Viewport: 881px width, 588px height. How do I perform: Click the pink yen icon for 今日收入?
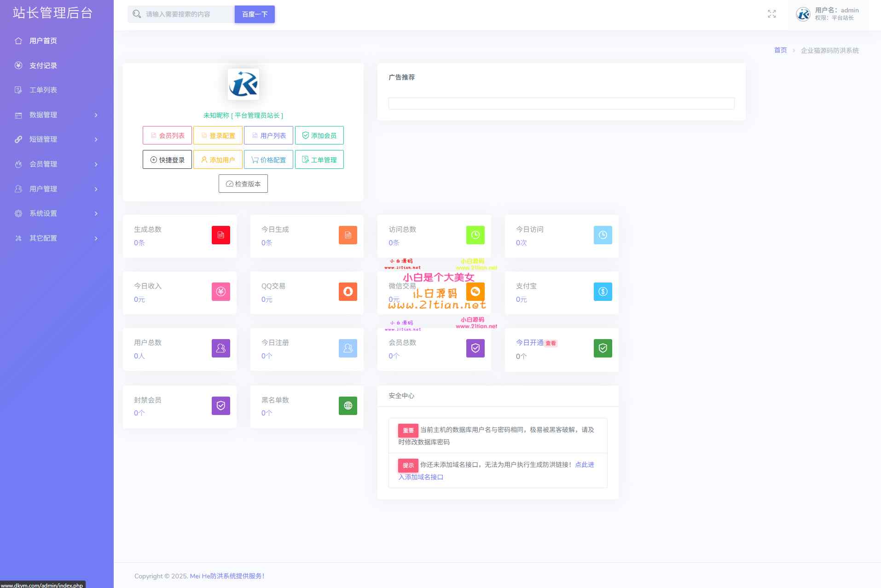(x=220, y=292)
